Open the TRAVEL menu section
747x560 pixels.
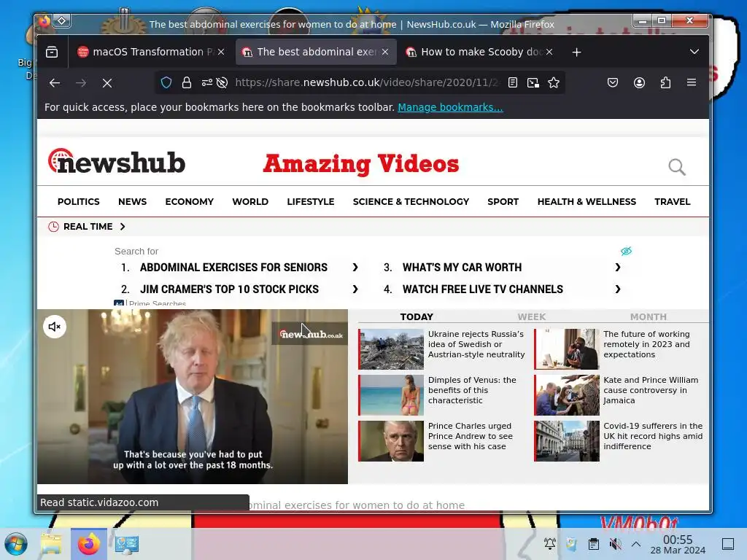pos(672,202)
